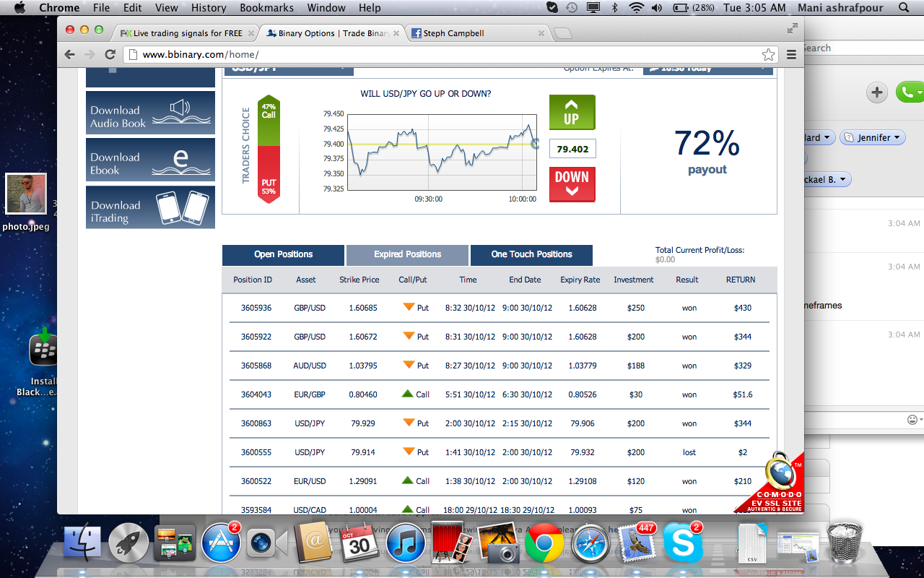Click user name Mani ashrafpour in menu bar
The width and height of the screenshot is (924, 578).
(x=842, y=8)
